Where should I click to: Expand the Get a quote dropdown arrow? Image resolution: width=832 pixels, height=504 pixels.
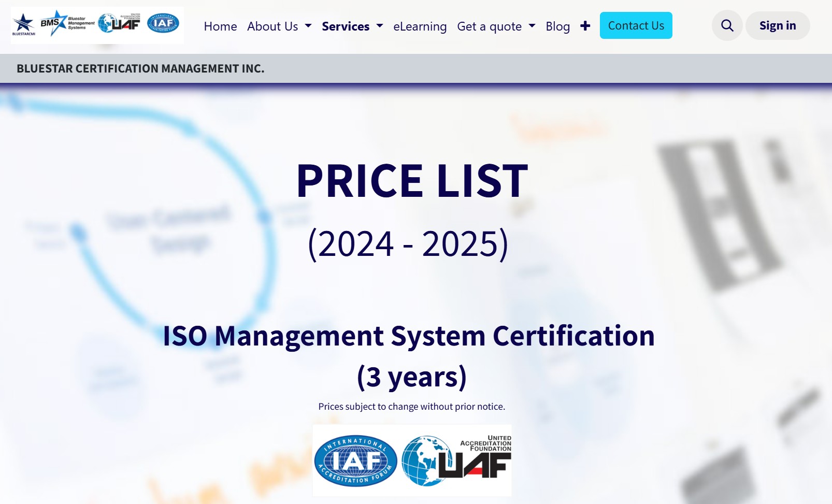pyautogui.click(x=532, y=26)
